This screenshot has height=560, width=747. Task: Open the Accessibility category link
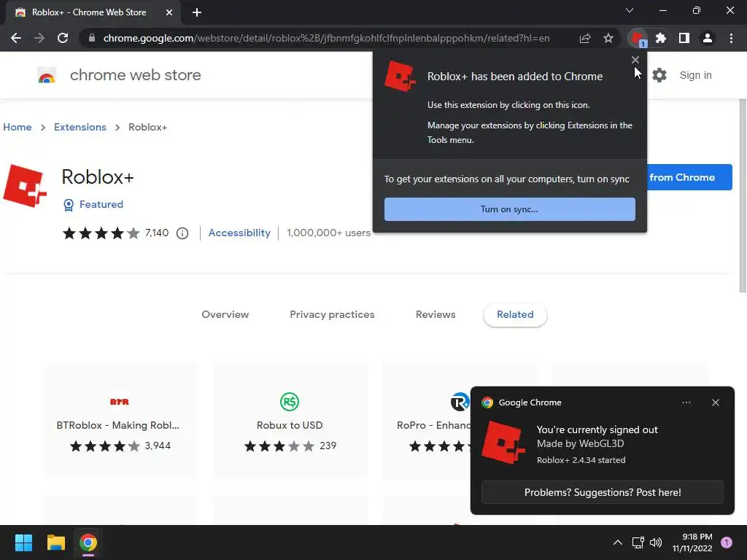pos(239,233)
